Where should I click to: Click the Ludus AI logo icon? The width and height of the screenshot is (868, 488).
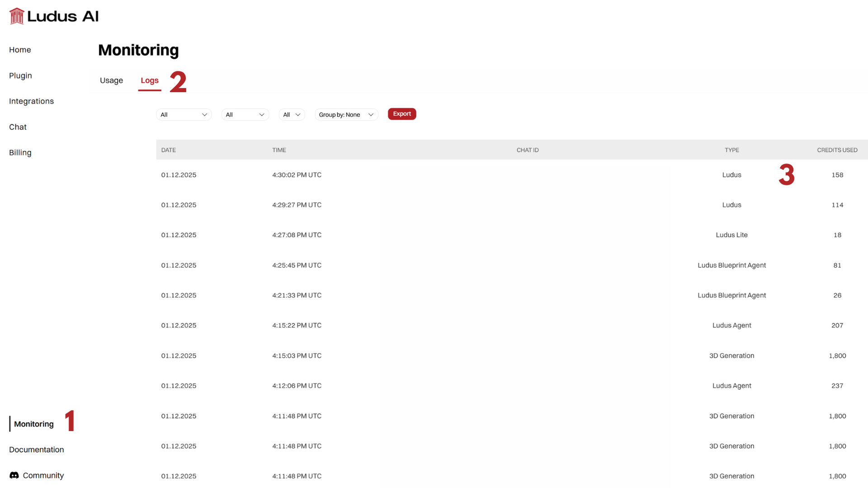pyautogui.click(x=17, y=16)
